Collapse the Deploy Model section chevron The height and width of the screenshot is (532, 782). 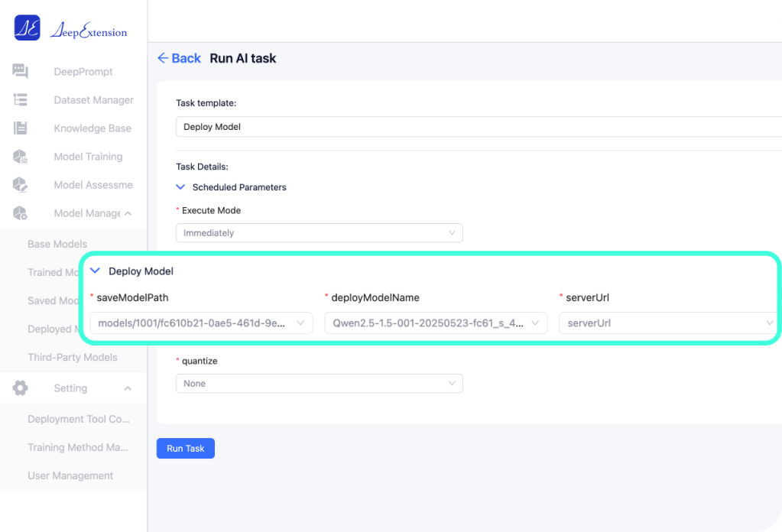click(x=96, y=271)
